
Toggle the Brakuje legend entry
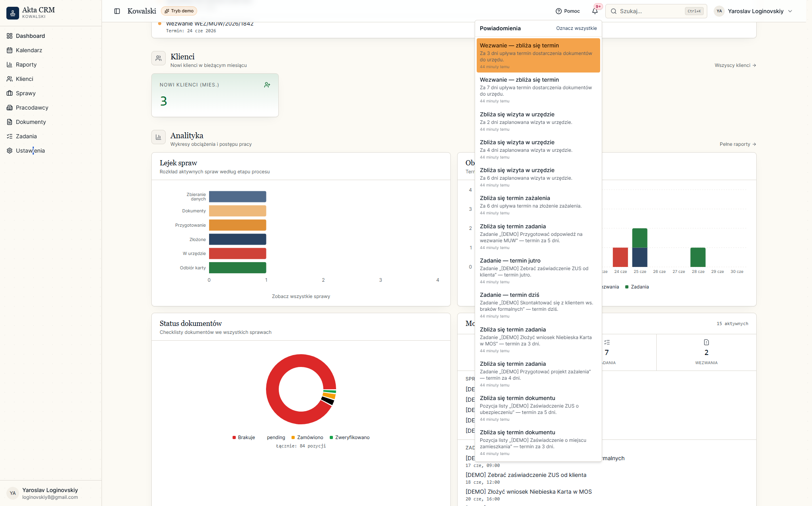[x=244, y=437]
